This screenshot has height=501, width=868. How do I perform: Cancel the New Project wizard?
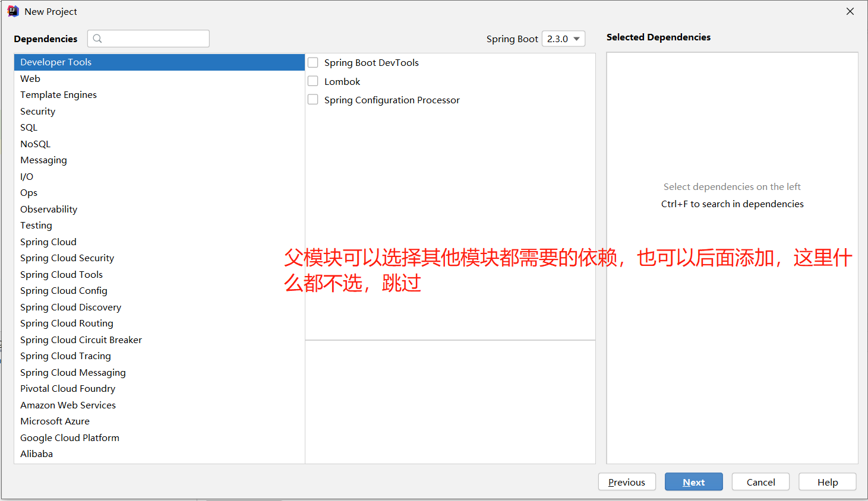(x=760, y=481)
